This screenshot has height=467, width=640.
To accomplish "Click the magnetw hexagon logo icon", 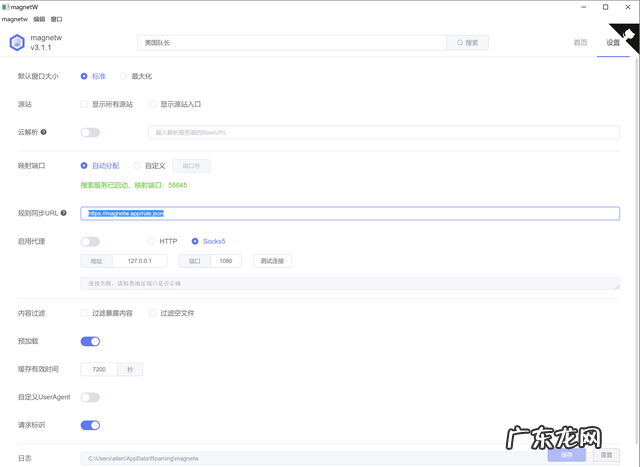I will (x=17, y=42).
